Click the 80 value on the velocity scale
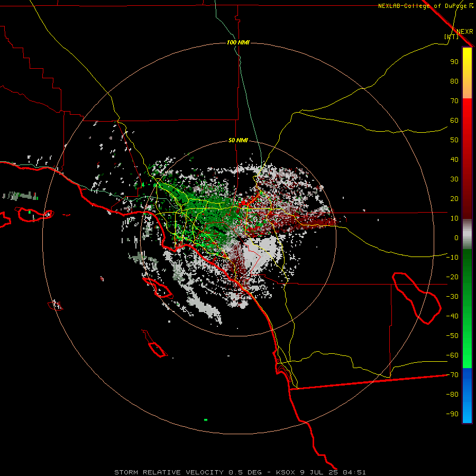476x476 pixels. (x=454, y=81)
